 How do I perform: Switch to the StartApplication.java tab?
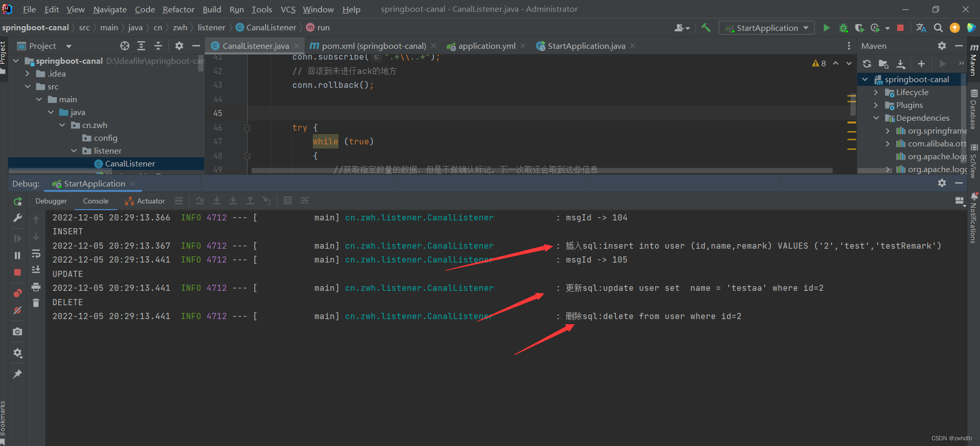click(586, 46)
